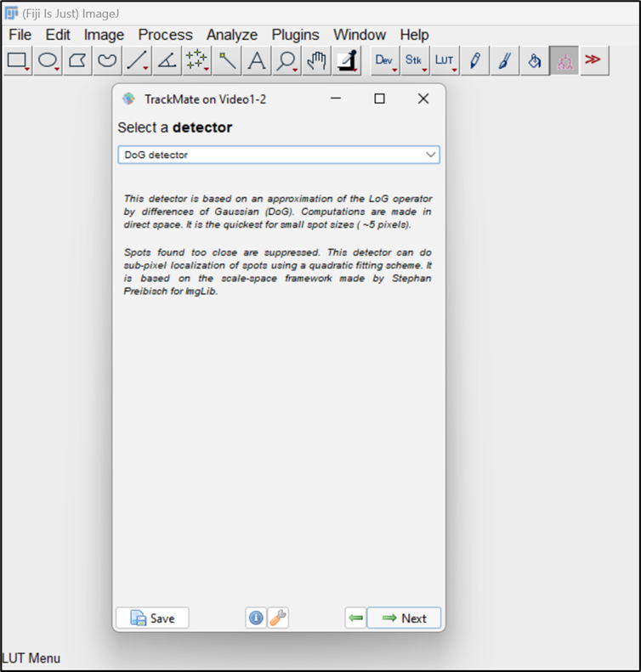Select the Magnifying glass zoom tool

tap(286, 60)
